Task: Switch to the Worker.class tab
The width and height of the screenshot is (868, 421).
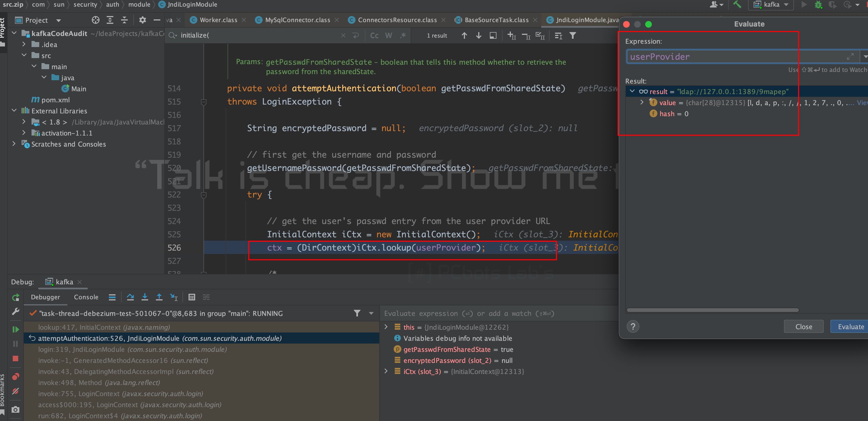Action: click(218, 20)
